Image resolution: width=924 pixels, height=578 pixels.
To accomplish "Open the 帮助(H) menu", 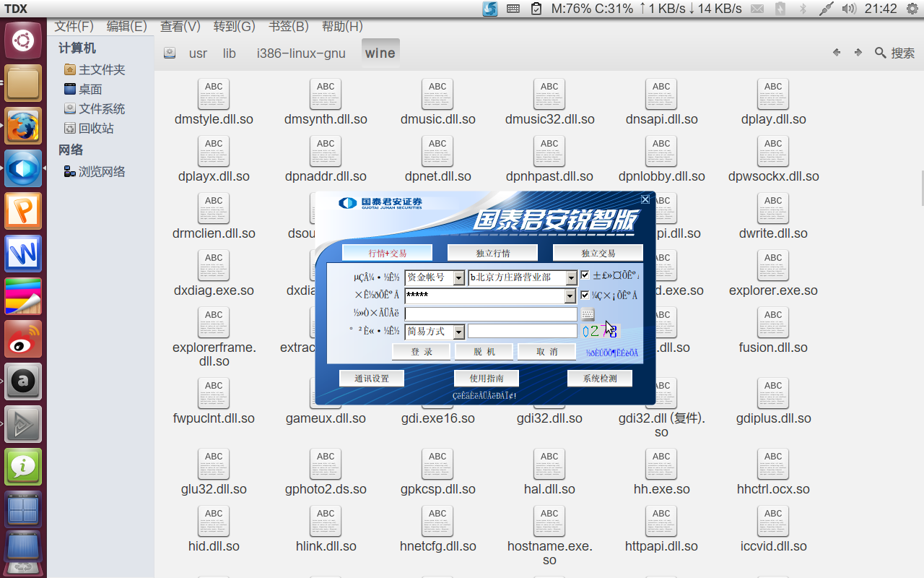I will click(x=342, y=27).
